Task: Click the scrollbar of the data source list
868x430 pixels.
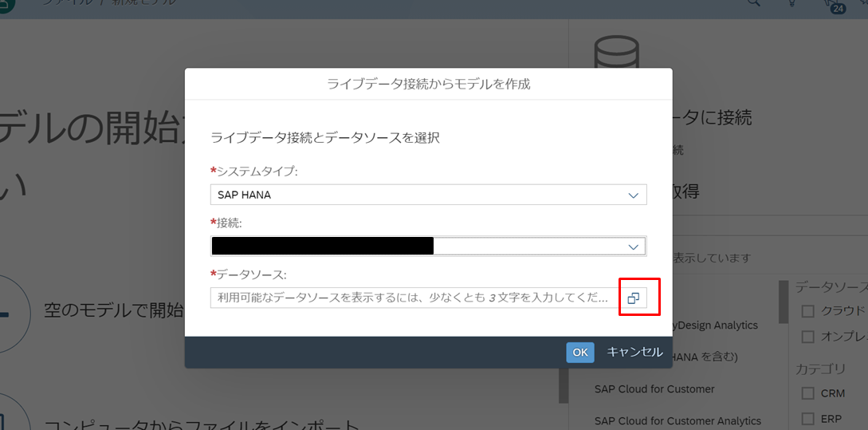Action: pyautogui.click(x=784, y=302)
